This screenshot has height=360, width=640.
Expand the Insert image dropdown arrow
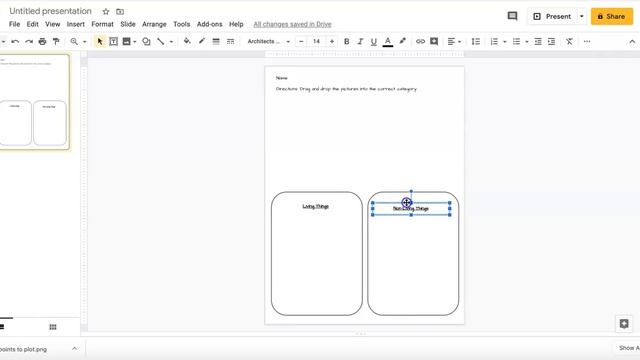[135, 42]
